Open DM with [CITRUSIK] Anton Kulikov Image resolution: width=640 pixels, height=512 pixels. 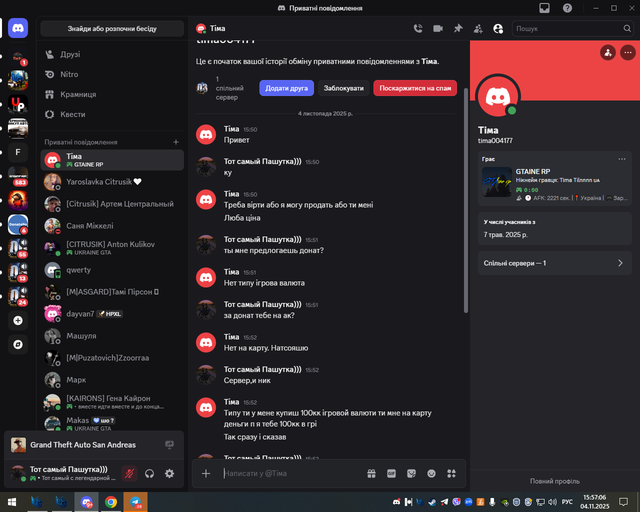tap(112, 248)
